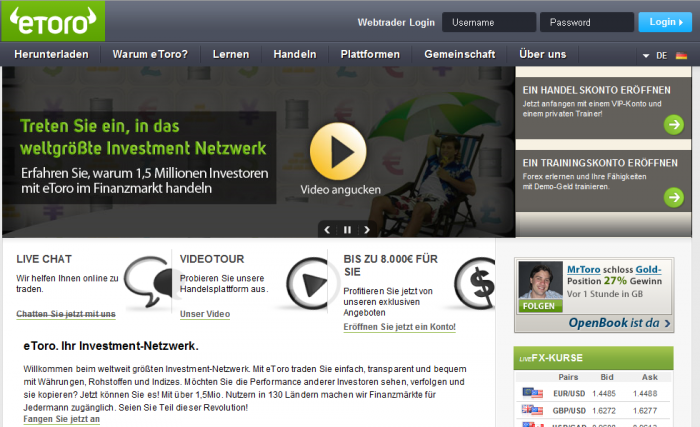Click EUR/USD ask value 1.4488
Screen dimensions: 700x427
[645, 394]
